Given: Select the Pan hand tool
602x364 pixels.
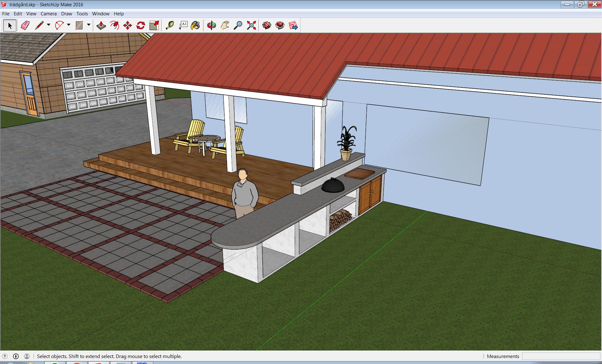Looking at the screenshot, I should pos(225,25).
